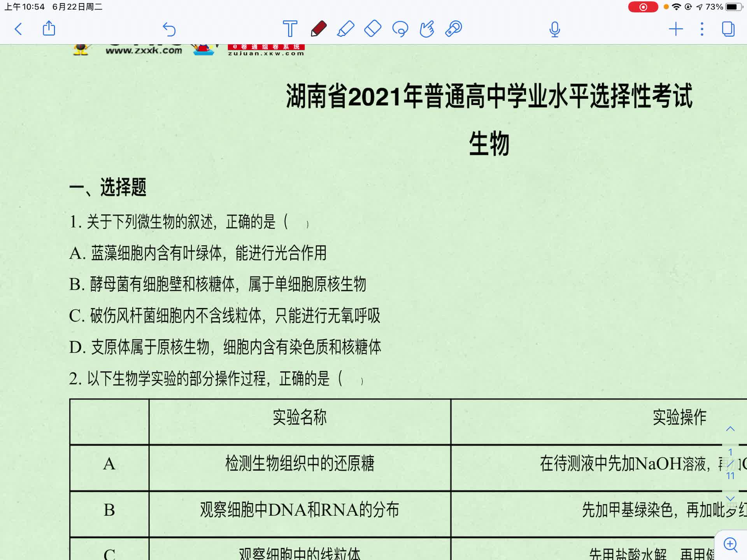
Task: Tap the red screen recording indicator
Action: [643, 7]
